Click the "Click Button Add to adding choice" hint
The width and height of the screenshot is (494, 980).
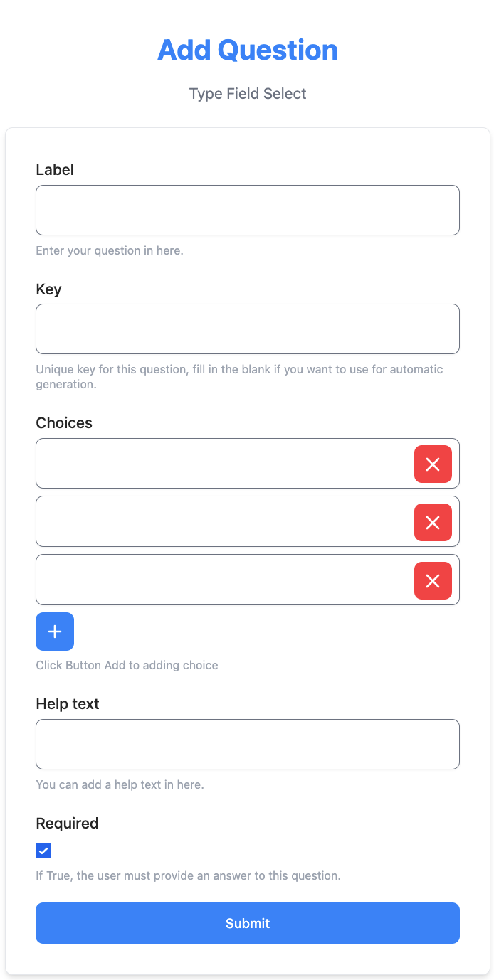click(x=127, y=666)
